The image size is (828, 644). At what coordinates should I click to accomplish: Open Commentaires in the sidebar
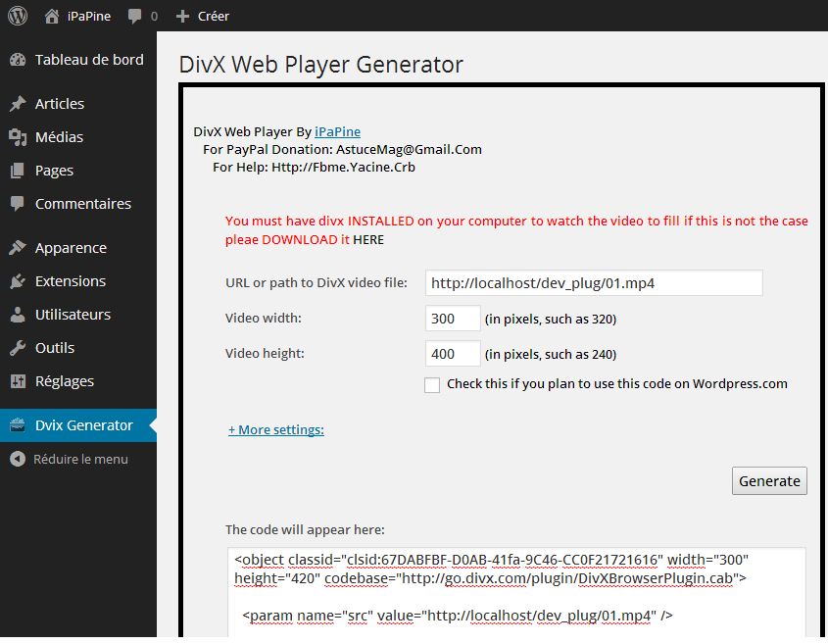pos(78,204)
